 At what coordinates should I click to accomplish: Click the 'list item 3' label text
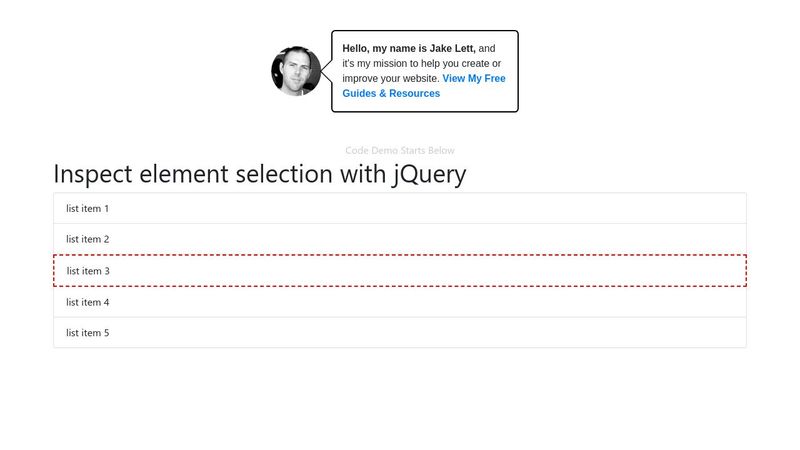point(88,271)
